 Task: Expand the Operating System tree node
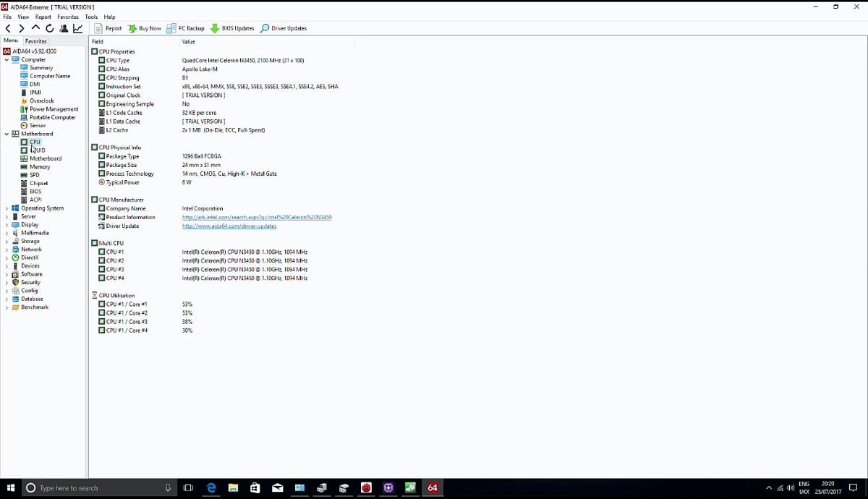pyautogui.click(x=6, y=208)
